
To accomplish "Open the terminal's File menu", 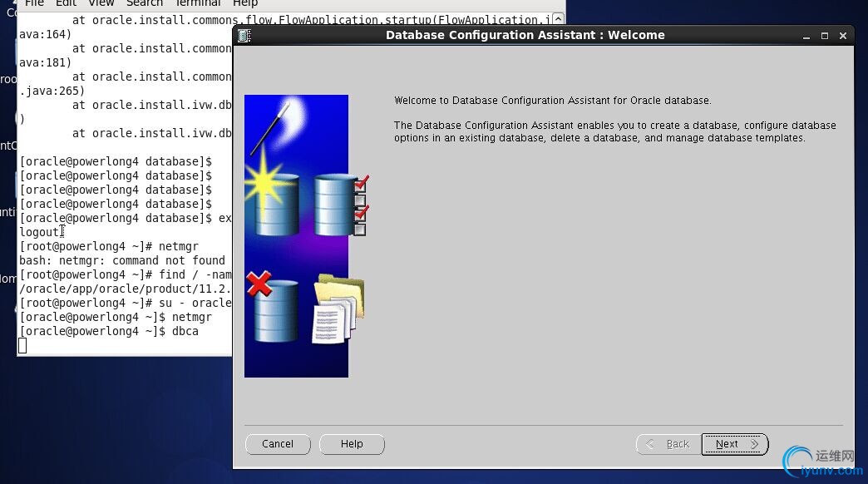I will click(x=34, y=3).
